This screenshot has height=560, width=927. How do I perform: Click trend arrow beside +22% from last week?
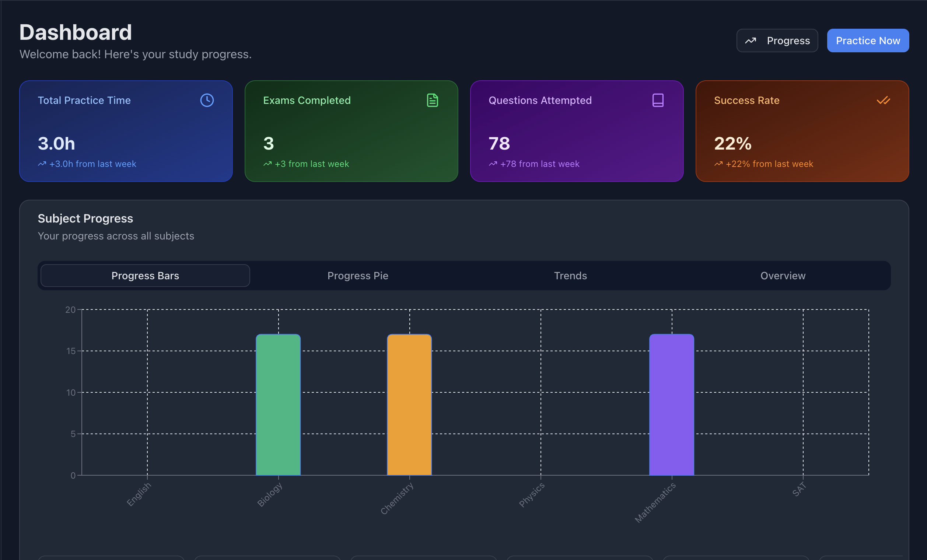[x=718, y=164]
